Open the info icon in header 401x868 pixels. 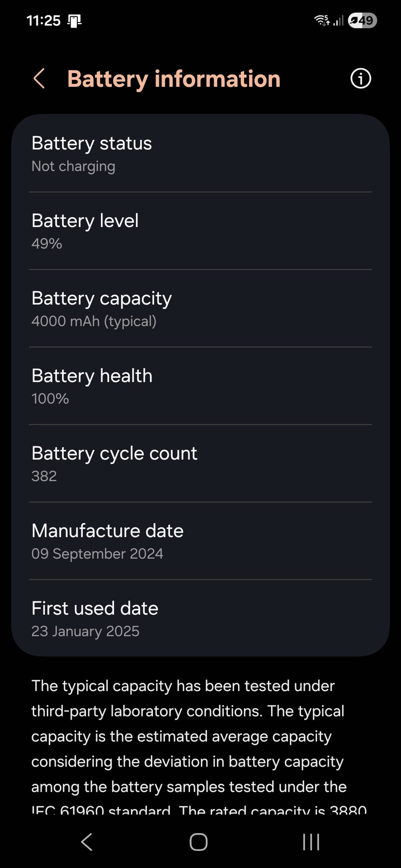tap(360, 78)
